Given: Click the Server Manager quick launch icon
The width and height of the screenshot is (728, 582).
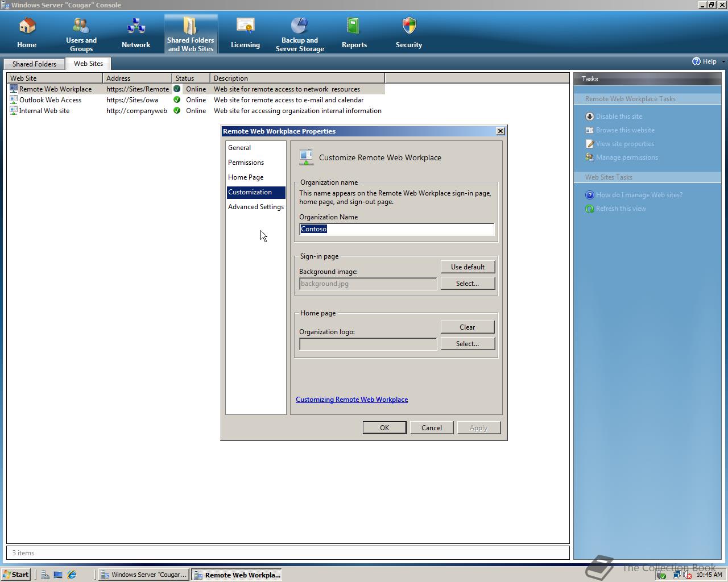Looking at the screenshot, I should (45, 575).
